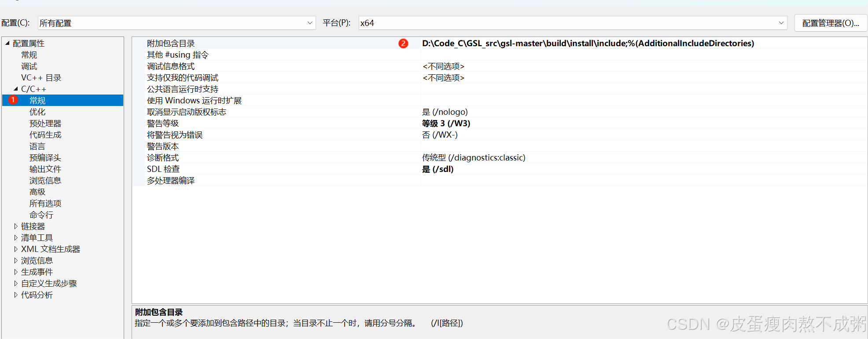Select the 语言 tree item
Image resolution: width=868 pixels, height=339 pixels.
(x=37, y=146)
